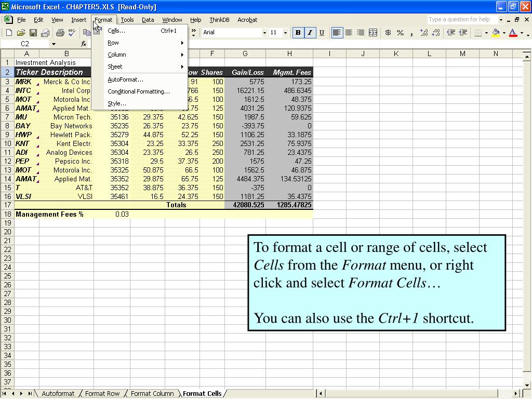Open the Sheet submenu item
The image size is (532, 399).
(145, 66)
